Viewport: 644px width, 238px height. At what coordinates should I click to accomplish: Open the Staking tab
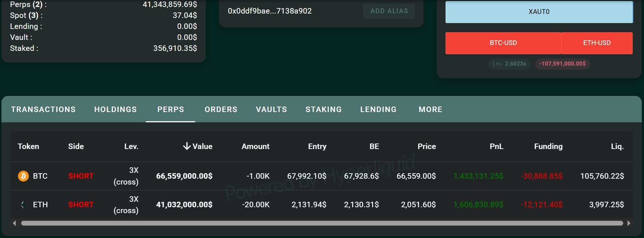click(323, 109)
